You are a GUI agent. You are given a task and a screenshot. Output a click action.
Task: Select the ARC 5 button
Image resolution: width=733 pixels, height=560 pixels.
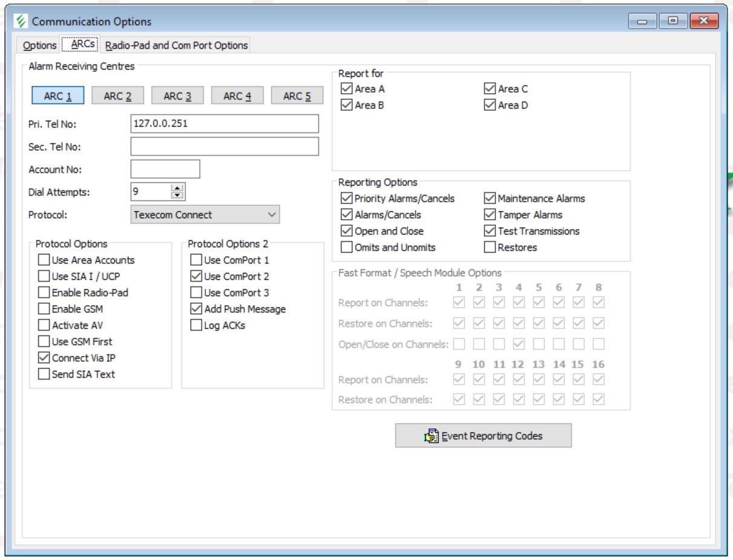[x=297, y=97]
